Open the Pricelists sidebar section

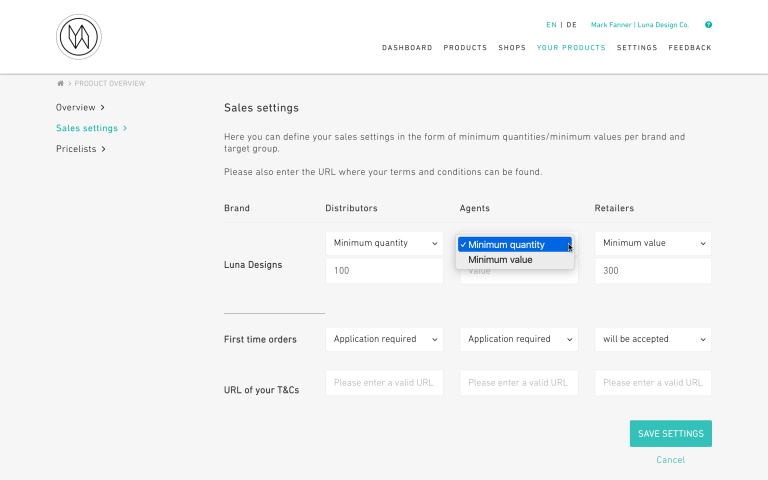[x=81, y=148]
